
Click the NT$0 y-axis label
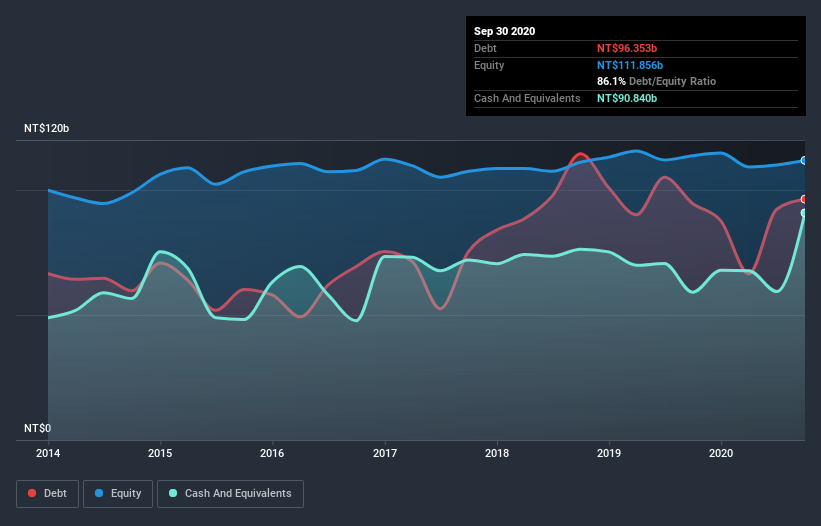click(37, 428)
